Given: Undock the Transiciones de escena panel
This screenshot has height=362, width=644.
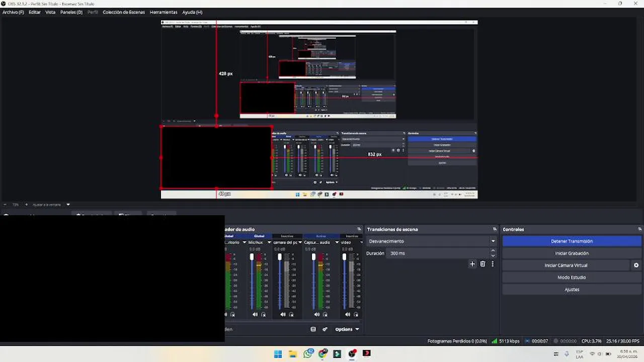Looking at the screenshot, I should coord(495,229).
